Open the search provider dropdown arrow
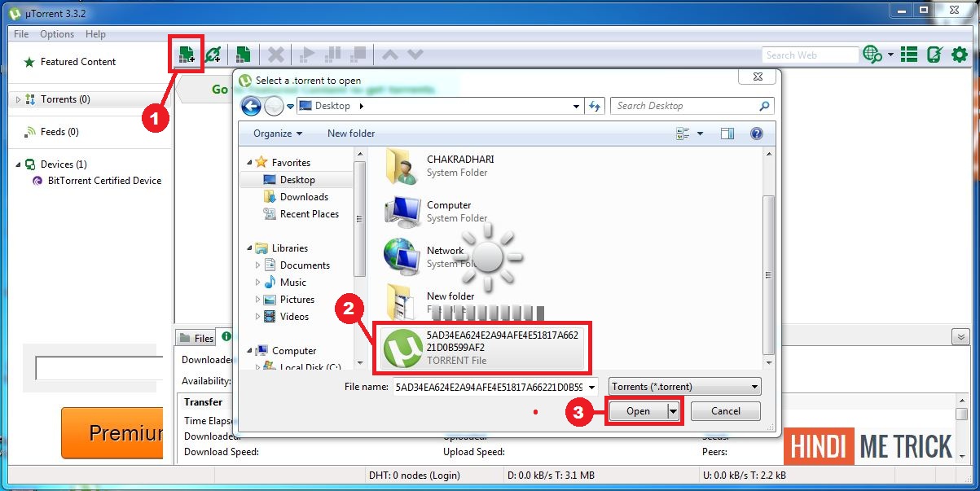 pyautogui.click(x=890, y=55)
